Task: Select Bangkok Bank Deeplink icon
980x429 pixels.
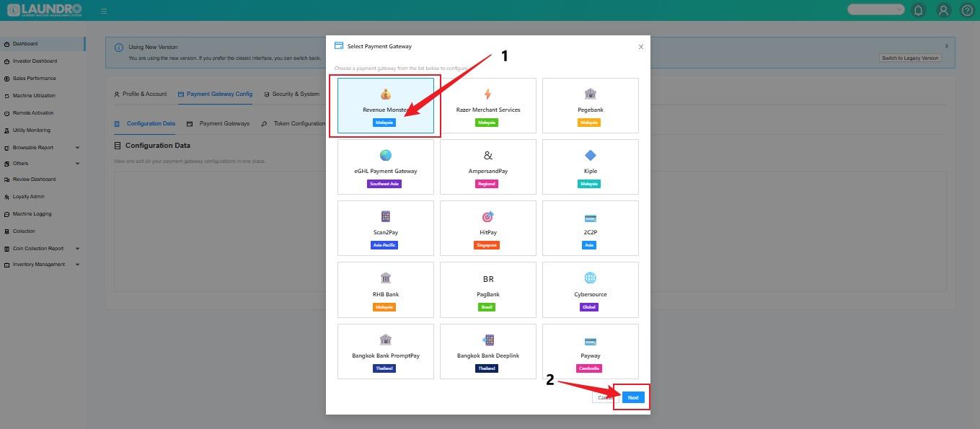Action: click(488, 340)
